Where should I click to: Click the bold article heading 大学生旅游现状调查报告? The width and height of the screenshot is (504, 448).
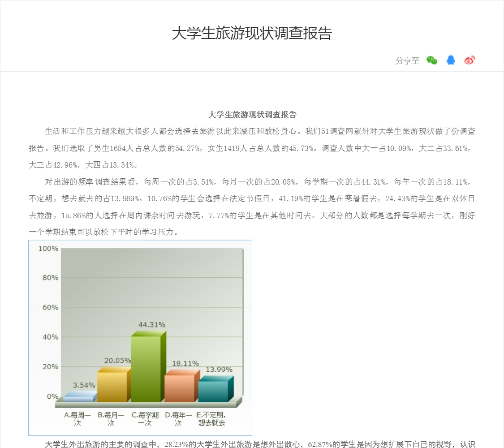pyautogui.click(x=252, y=115)
